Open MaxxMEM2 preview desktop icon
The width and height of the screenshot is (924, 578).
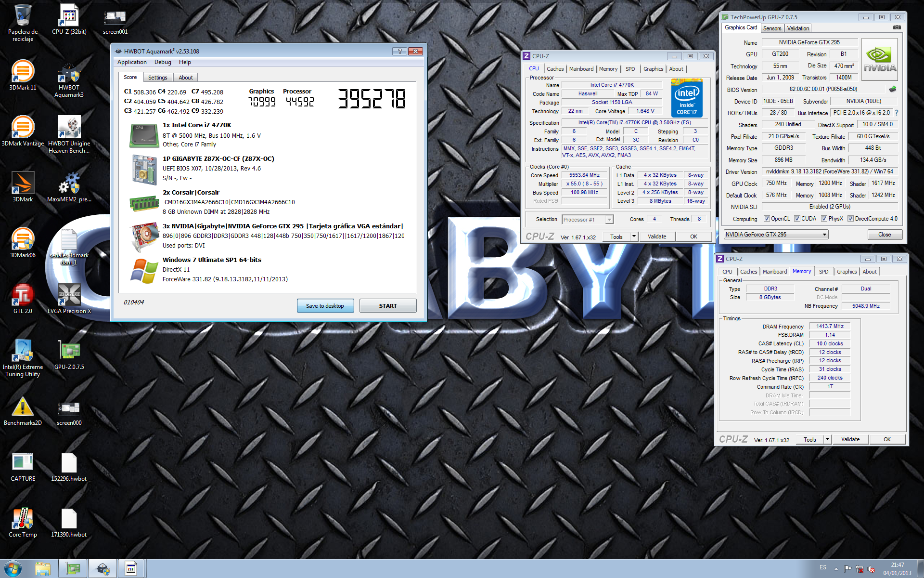(69, 187)
